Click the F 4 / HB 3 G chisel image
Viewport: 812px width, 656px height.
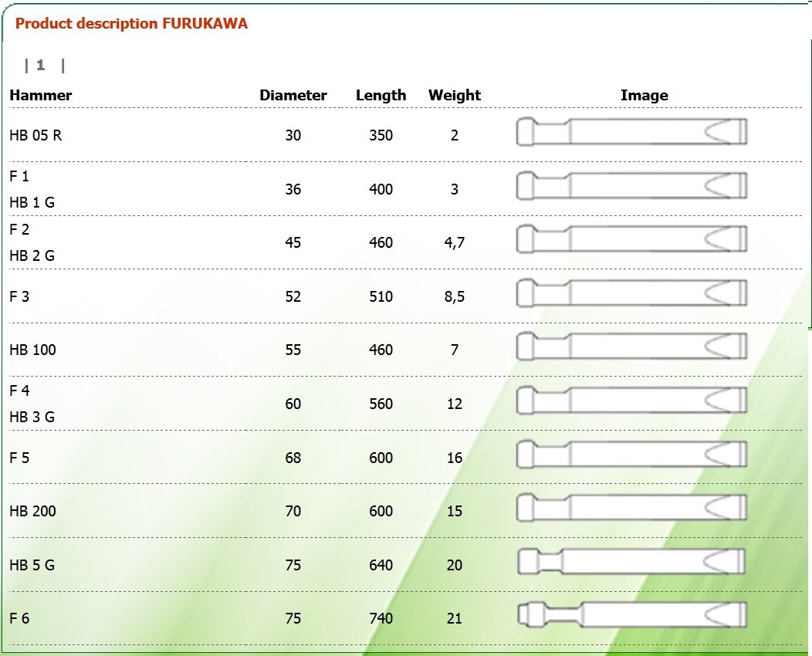point(632,401)
